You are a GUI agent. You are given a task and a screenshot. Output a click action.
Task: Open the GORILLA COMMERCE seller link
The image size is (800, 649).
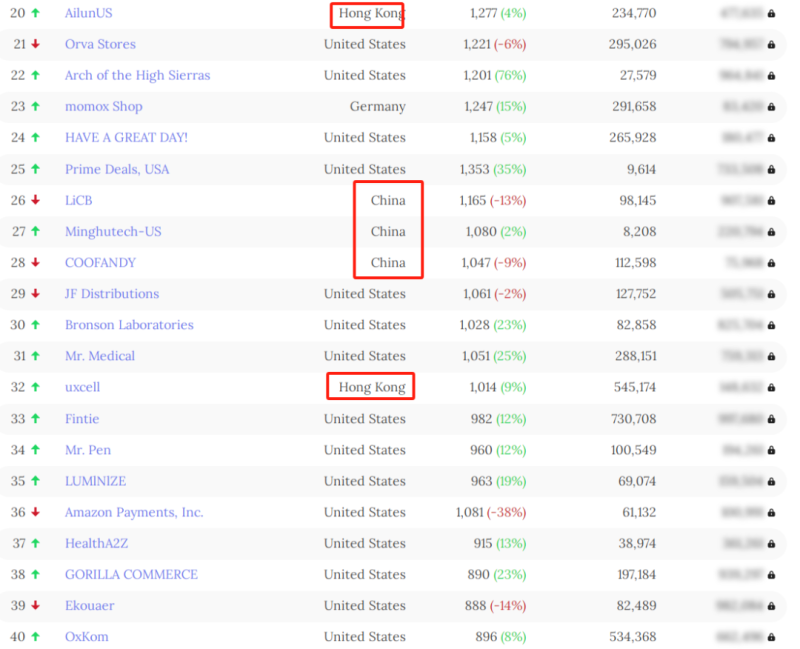tap(131, 574)
